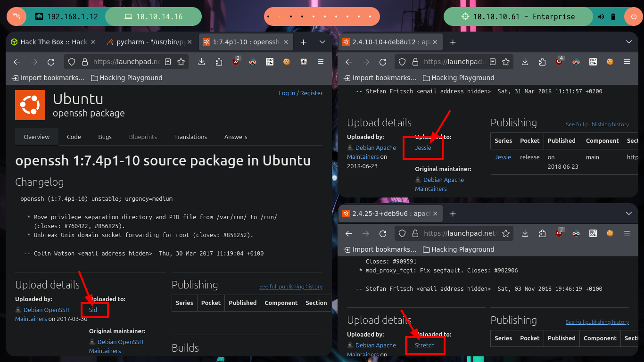Open the Code tab on the openssh page
Image resolution: width=644 pixels, height=362 pixels.
click(x=74, y=137)
